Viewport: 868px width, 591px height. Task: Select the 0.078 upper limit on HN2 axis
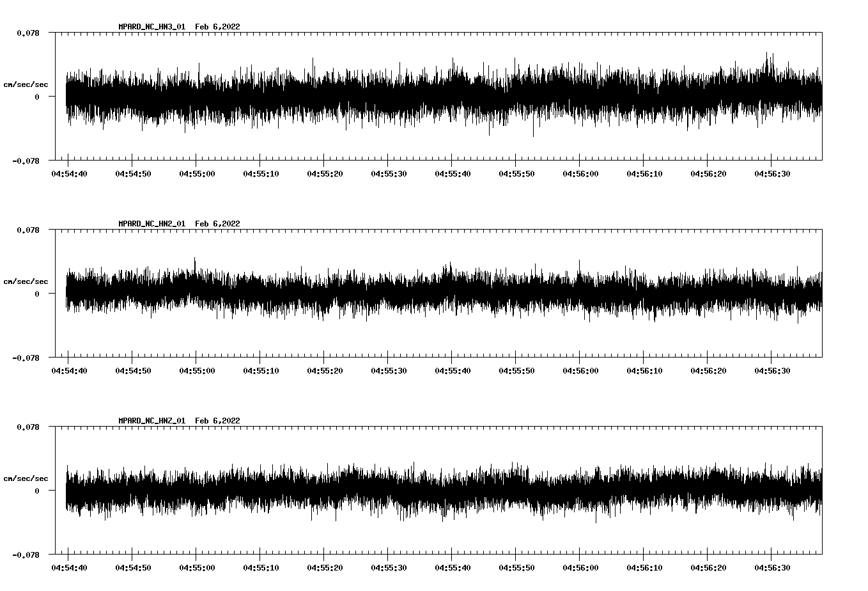pos(27,230)
